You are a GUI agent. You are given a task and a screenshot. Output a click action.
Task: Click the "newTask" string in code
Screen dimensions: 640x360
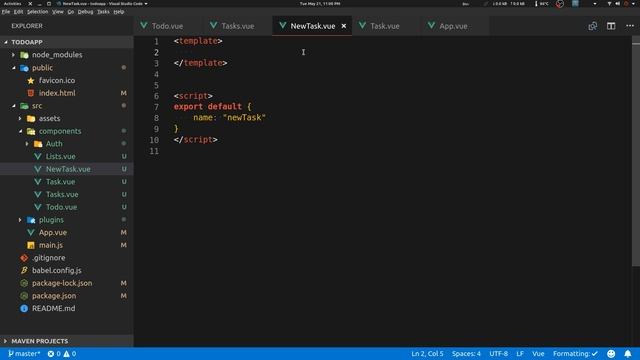pyautogui.click(x=244, y=118)
